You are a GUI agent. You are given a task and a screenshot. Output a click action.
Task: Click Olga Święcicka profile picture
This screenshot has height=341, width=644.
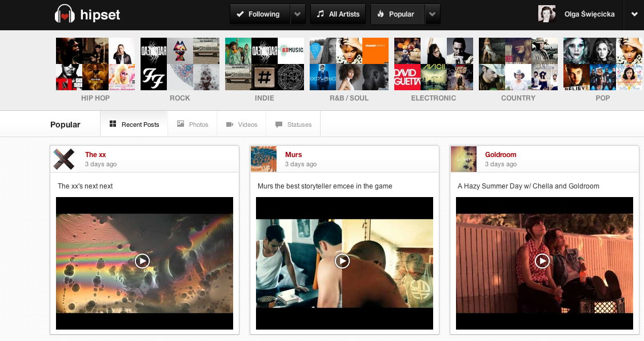click(547, 14)
